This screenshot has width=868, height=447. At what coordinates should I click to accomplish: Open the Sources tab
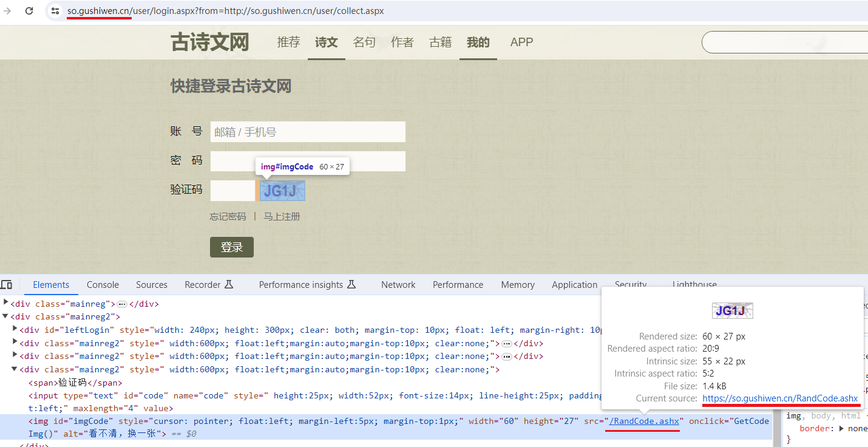pos(152,285)
